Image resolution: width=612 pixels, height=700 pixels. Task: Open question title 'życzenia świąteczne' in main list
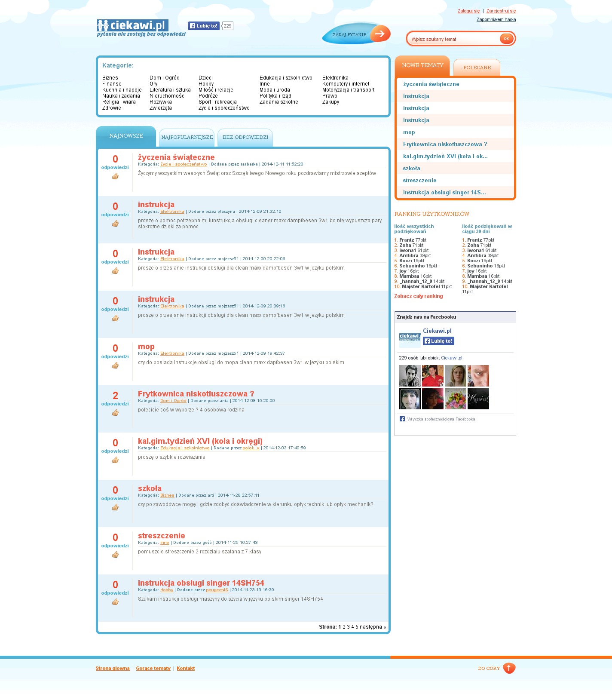[x=176, y=157]
